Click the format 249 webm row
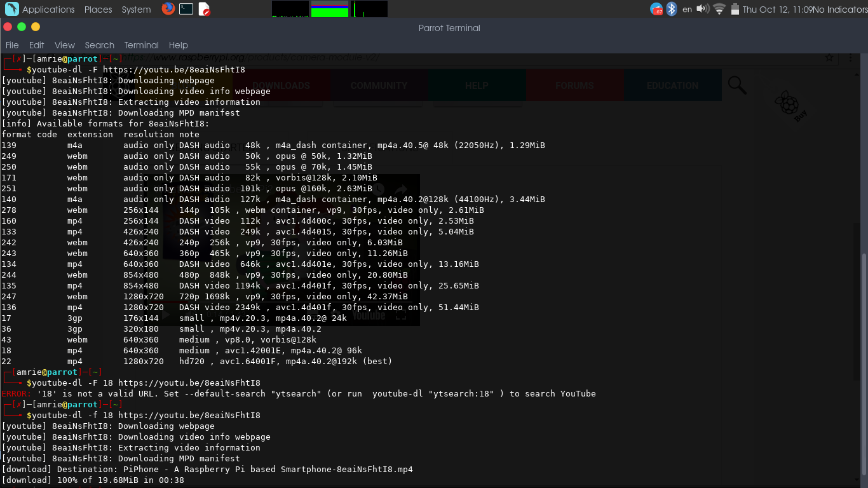This screenshot has height=488, width=868. (x=187, y=156)
